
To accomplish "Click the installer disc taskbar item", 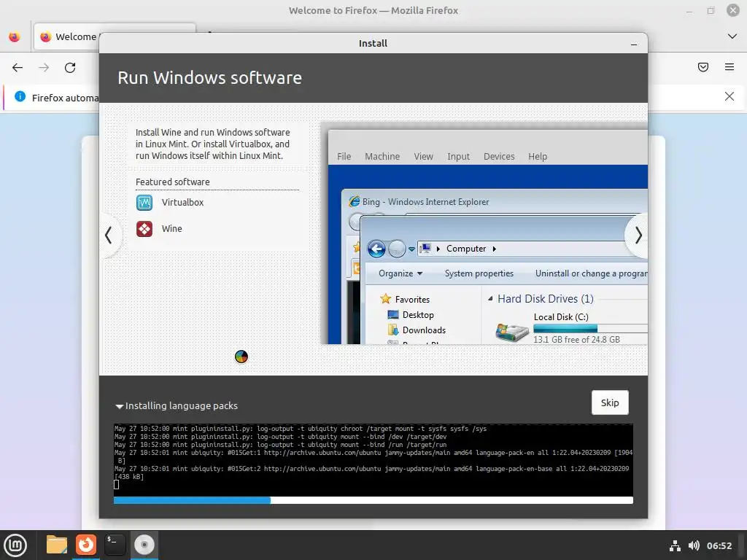I will 144,545.
